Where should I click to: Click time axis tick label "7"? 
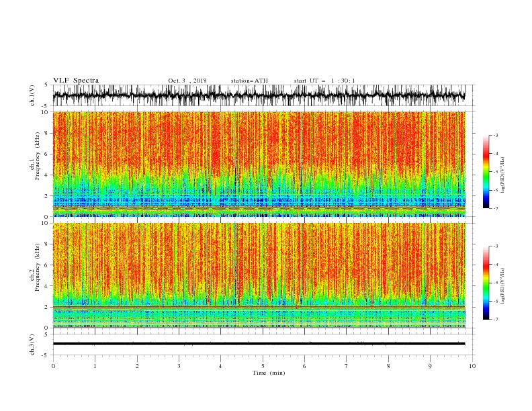347,366
